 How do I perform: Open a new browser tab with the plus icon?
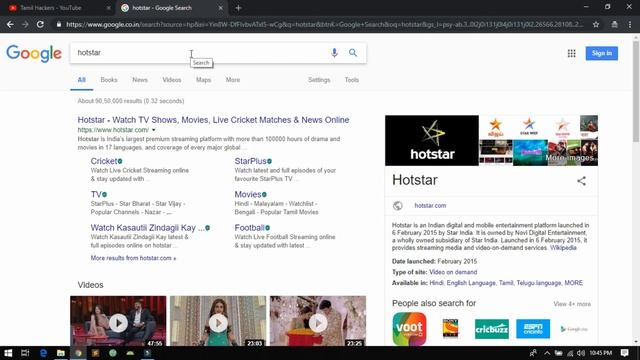238,8
